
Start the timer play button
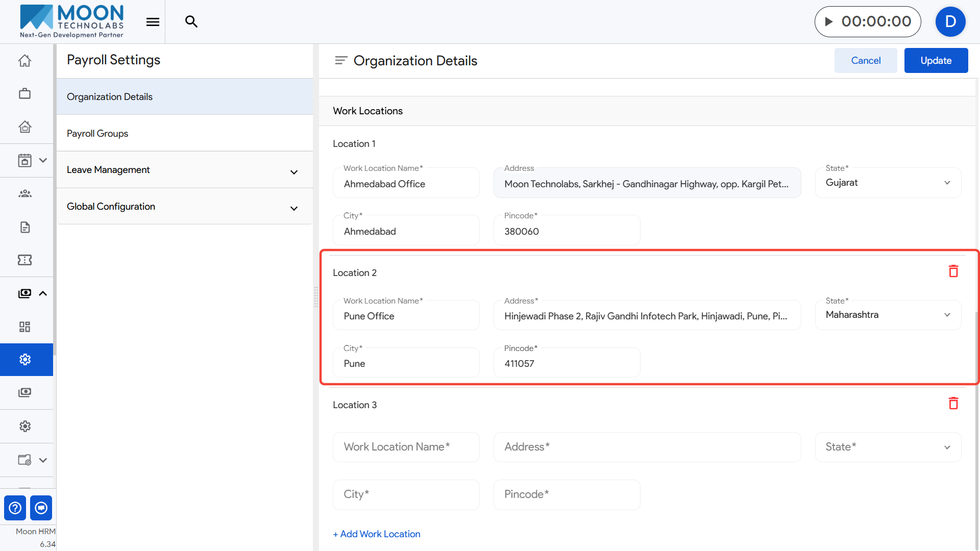tap(829, 21)
